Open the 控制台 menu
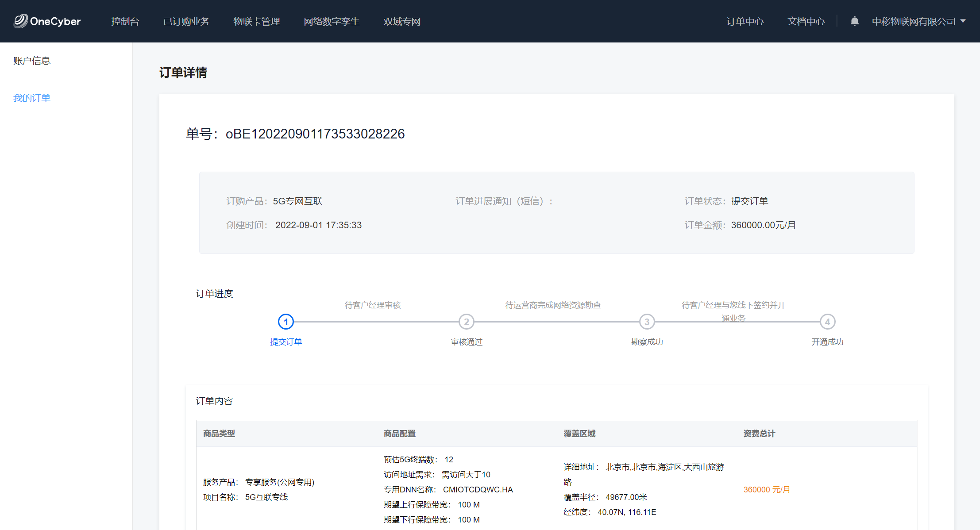Image resolution: width=980 pixels, height=530 pixels. pyautogui.click(x=125, y=21)
